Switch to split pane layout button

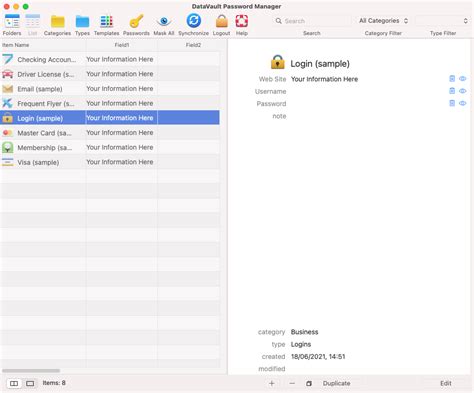[14, 384]
